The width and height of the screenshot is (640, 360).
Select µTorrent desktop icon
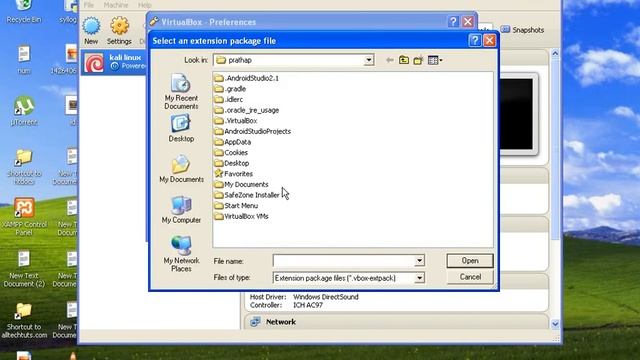click(24, 111)
